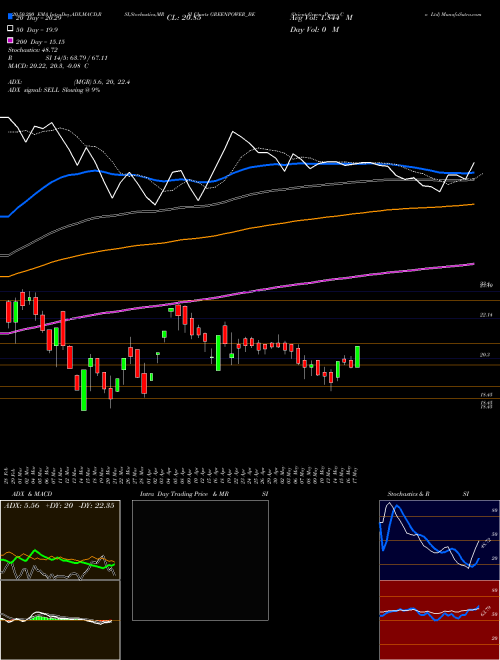Select the '200 Day = 15.15' legend text
The width and height of the screenshot is (500, 660).
pos(40,42)
